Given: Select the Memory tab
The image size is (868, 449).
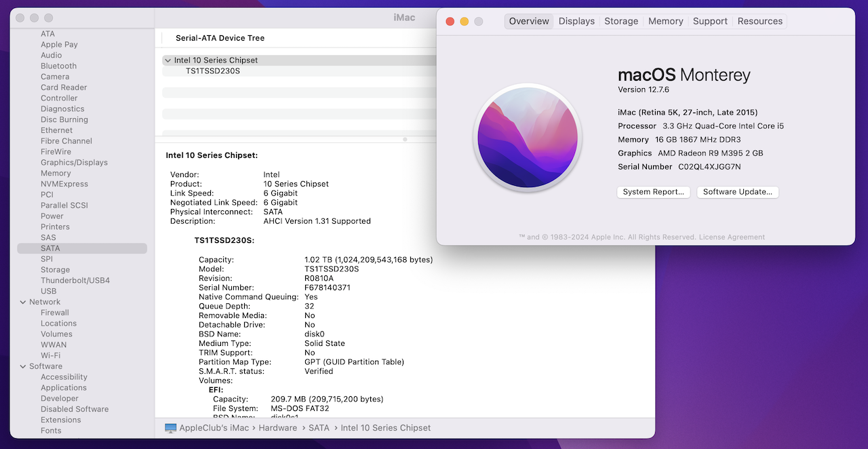Looking at the screenshot, I should pos(665,22).
